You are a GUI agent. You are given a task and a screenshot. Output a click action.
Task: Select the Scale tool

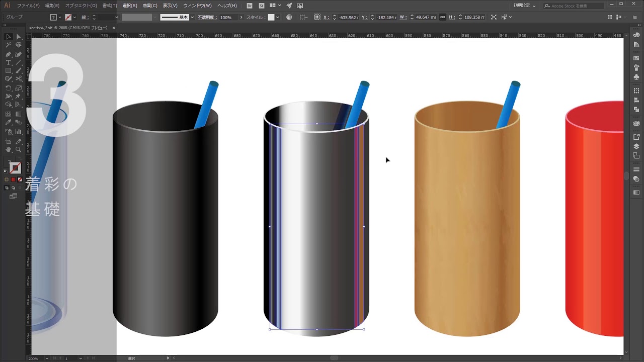tap(19, 87)
